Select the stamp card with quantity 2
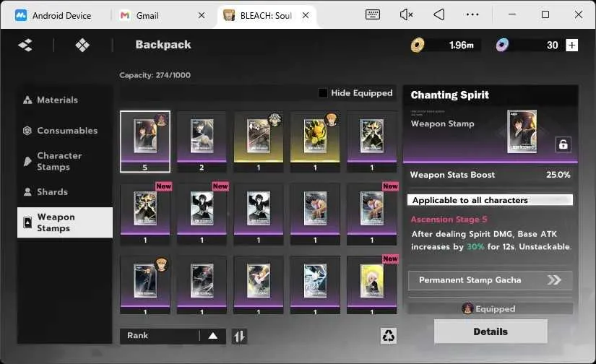The image size is (596, 364). point(202,142)
